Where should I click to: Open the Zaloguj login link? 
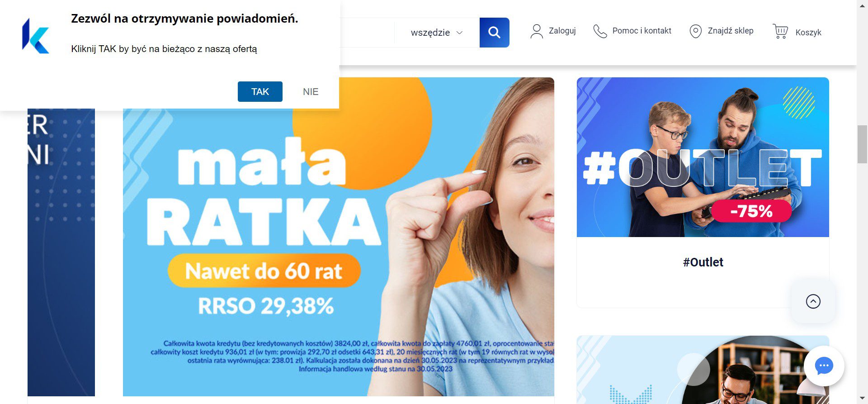pos(562,31)
